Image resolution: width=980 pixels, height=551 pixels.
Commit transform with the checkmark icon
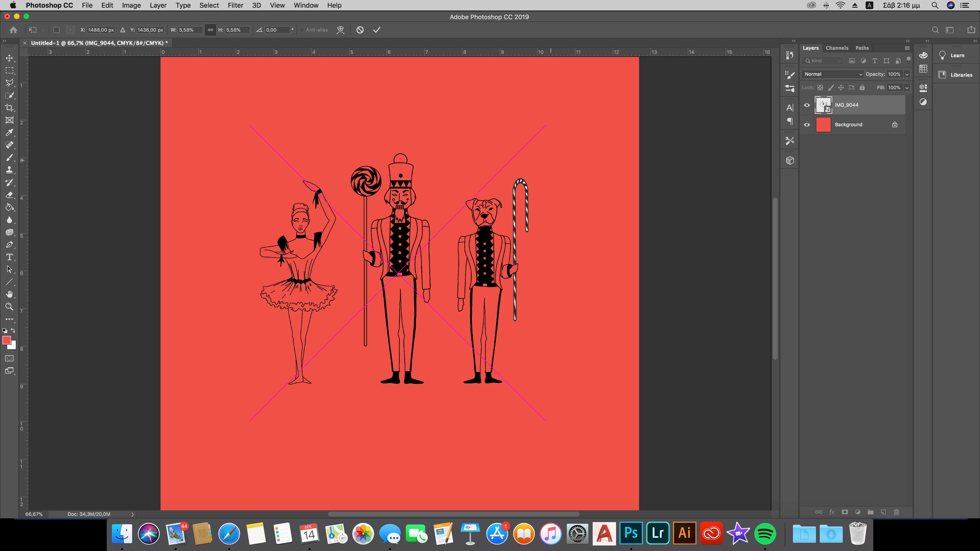pyautogui.click(x=377, y=30)
